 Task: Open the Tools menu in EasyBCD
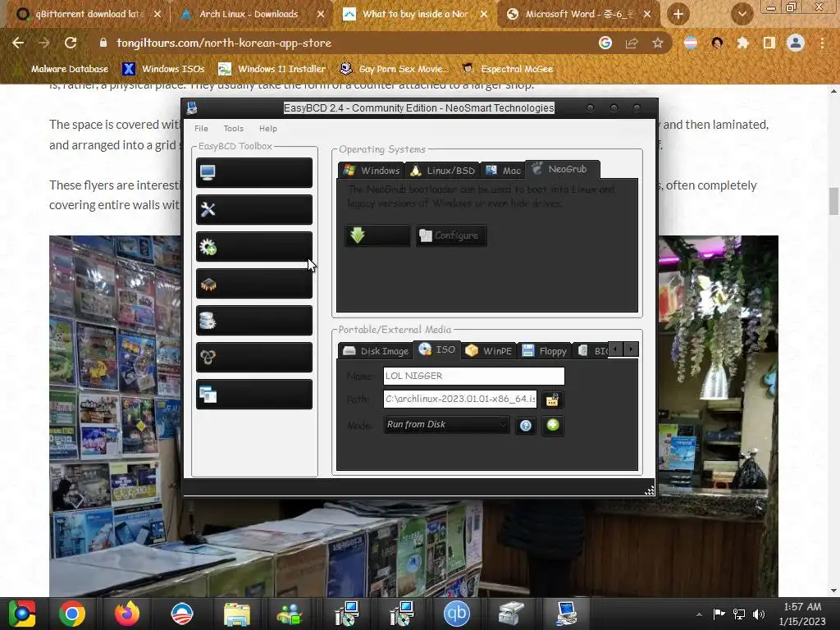coord(234,129)
